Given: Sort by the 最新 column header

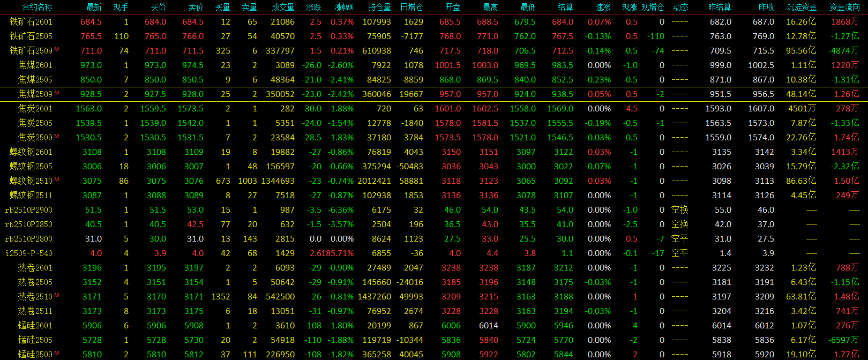Looking at the screenshot, I should point(94,7).
